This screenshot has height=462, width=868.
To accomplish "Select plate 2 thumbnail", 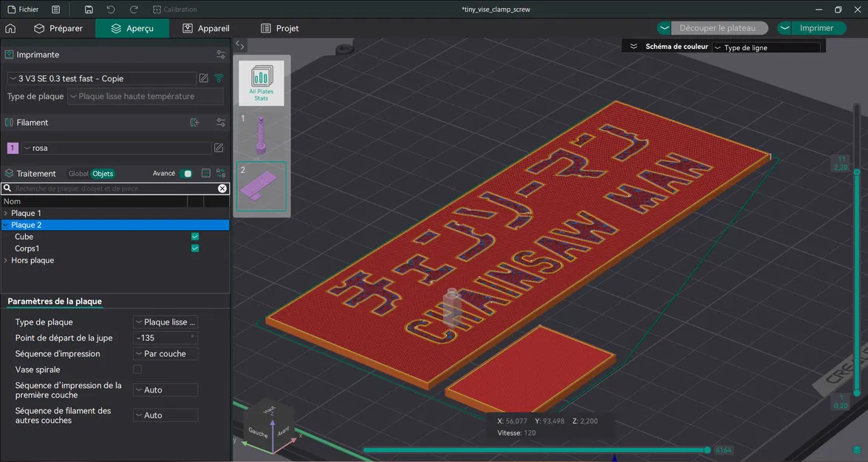I will coord(262,186).
